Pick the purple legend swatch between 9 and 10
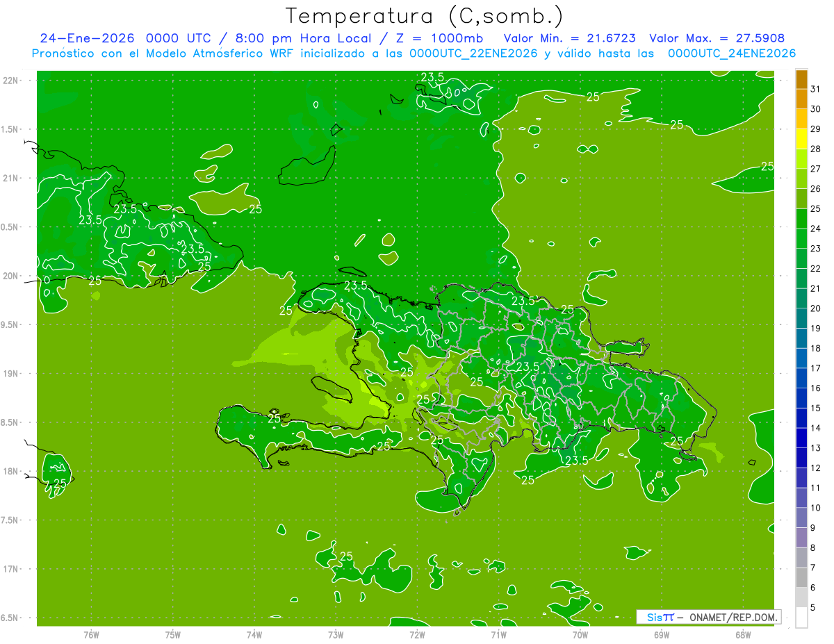 (x=801, y=518)
